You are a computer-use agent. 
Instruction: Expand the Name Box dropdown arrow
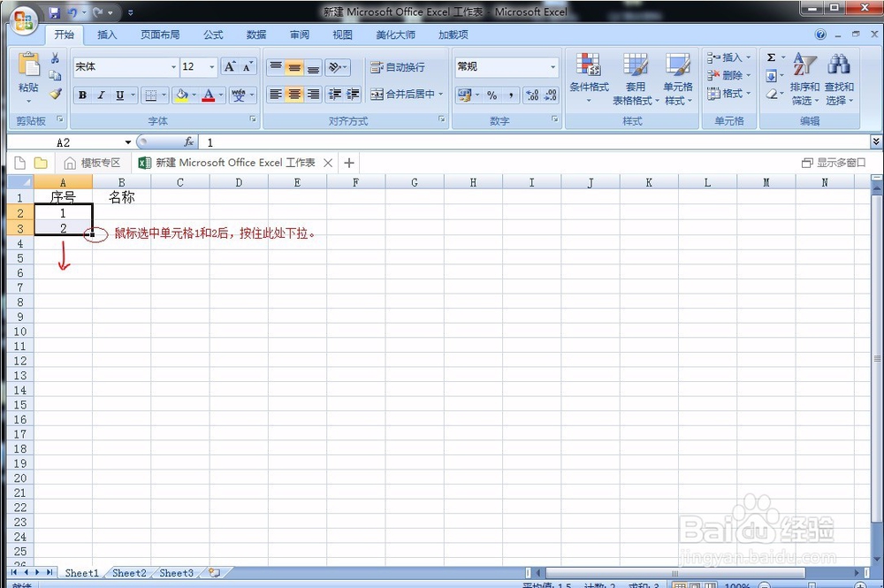tap(128, 142)
